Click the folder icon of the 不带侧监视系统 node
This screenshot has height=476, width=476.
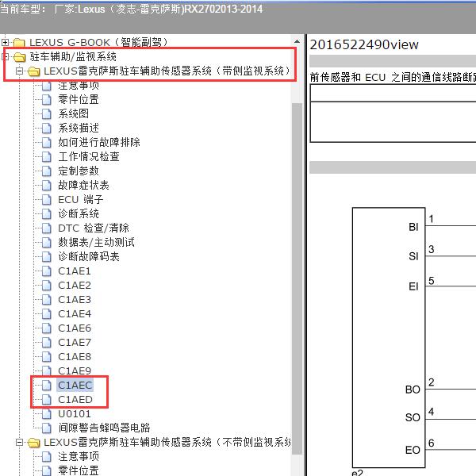point(33,443)
